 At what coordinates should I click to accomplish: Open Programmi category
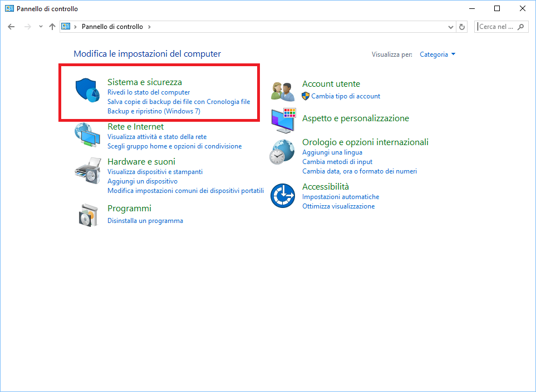[x=129, y=209]
